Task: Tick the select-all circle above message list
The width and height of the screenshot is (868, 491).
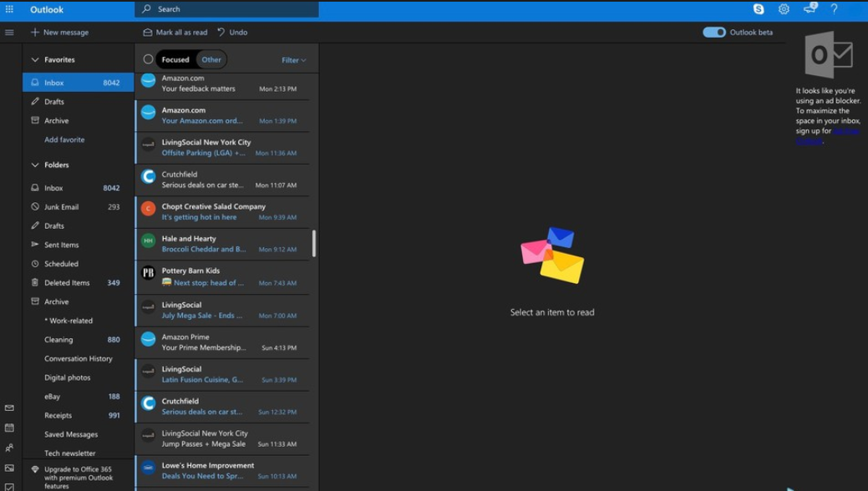Action: (x=148, y=59)
